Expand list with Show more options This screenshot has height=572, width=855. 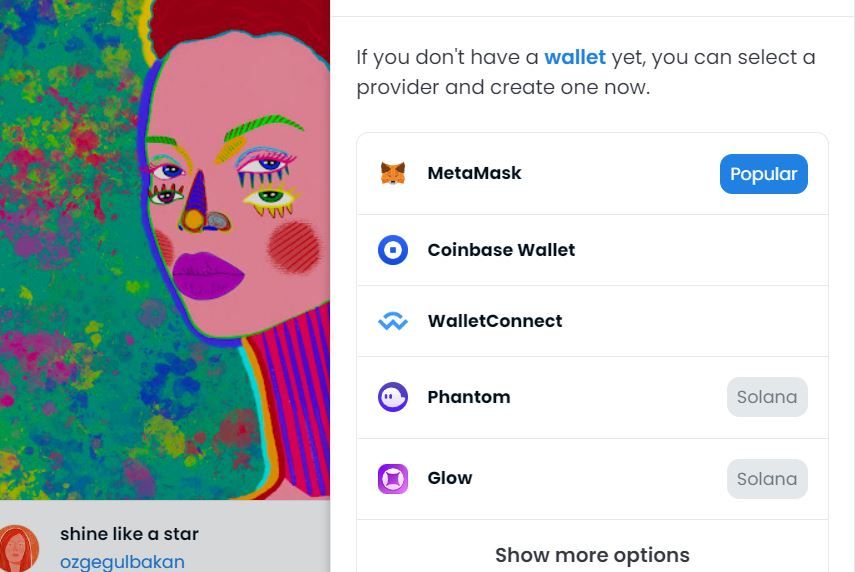pyautogui.click(x=592, y=555)
